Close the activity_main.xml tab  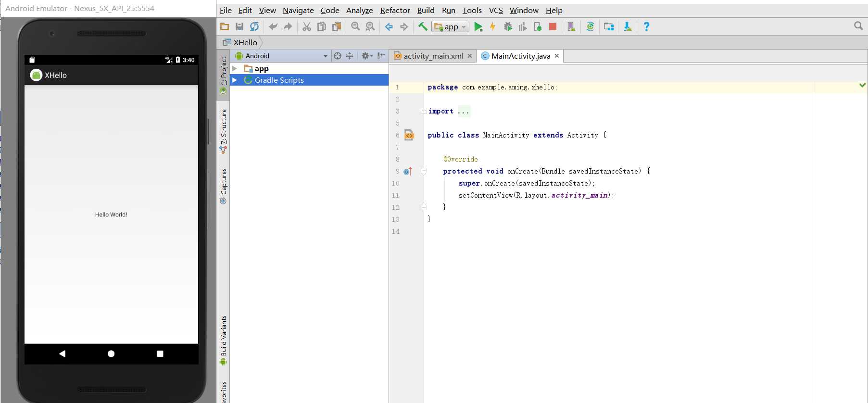[x=470, y=56]
